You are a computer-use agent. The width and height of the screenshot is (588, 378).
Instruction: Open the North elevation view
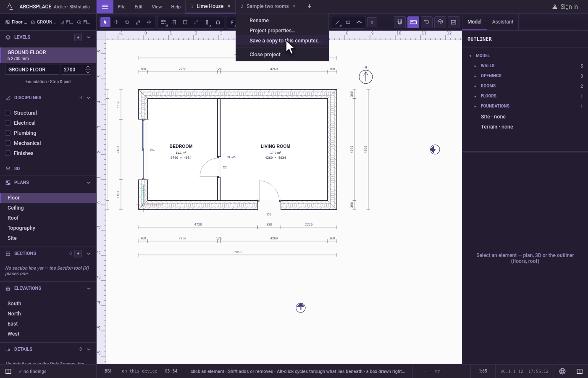[48, 314]
